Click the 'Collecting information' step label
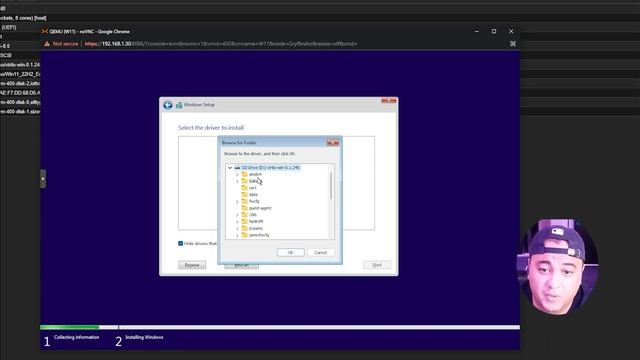 pyautogui.click(x=77, y=338)
